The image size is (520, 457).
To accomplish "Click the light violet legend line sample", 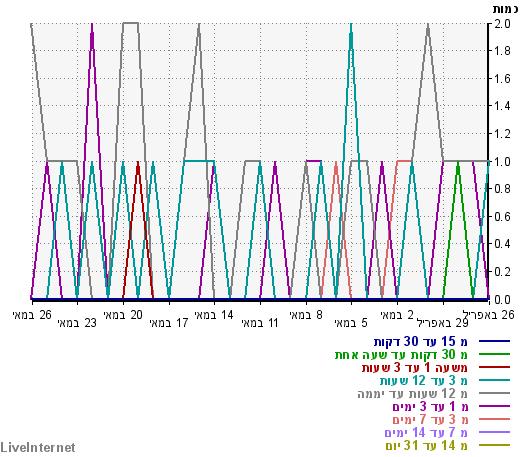I will click(494, 432).
